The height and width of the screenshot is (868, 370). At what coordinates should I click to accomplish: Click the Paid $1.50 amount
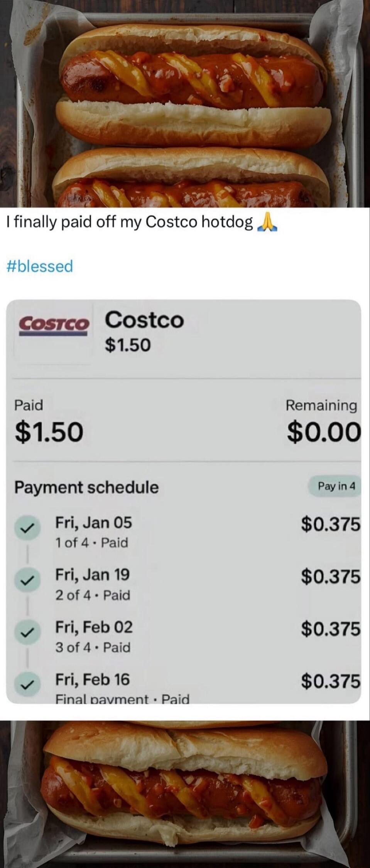[x=49, y=431]
